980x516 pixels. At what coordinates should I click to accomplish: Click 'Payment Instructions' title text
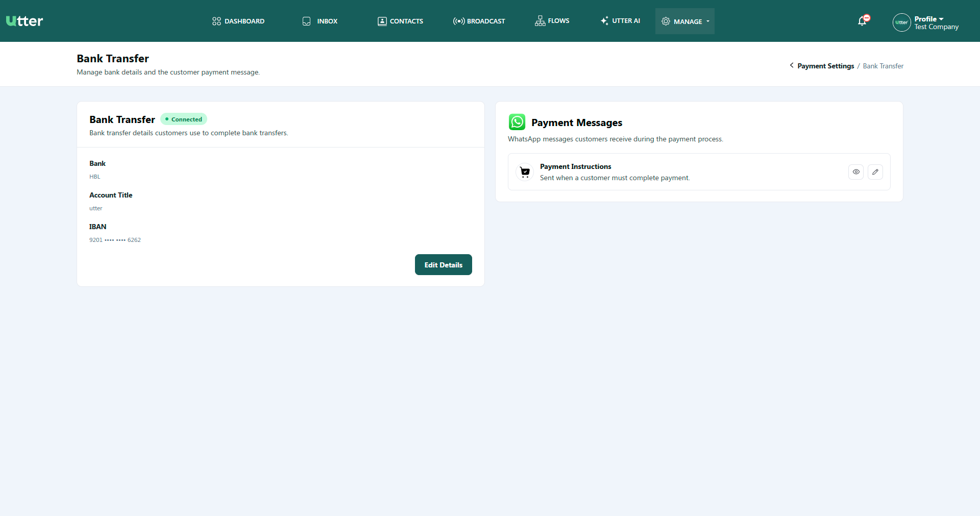click(575, 166)
